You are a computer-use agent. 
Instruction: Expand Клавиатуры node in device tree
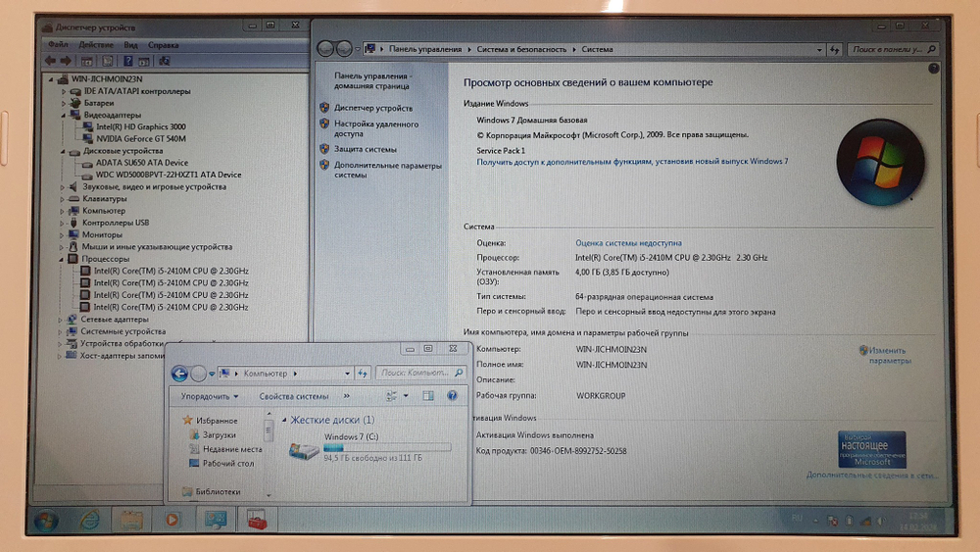click(63, 199)
